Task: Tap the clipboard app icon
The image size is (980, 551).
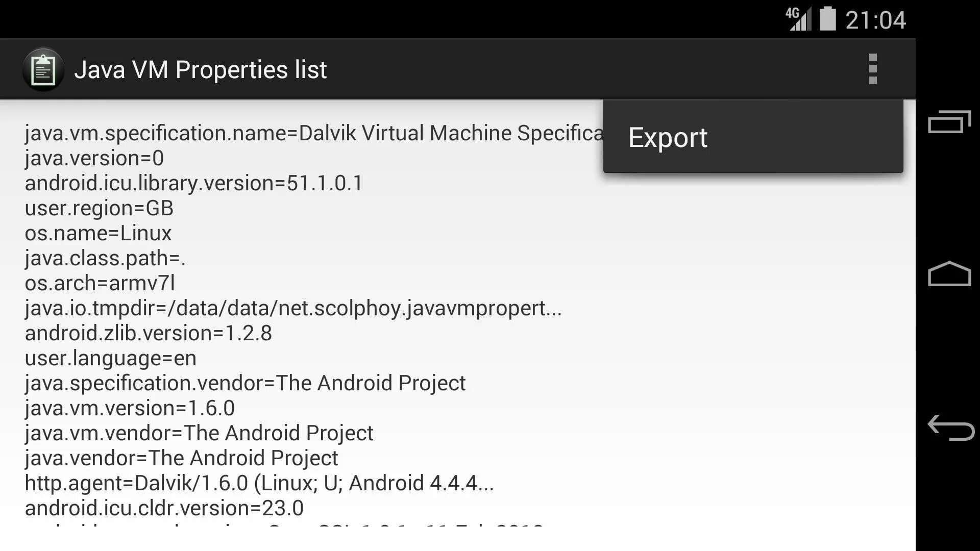Action: 43,69
